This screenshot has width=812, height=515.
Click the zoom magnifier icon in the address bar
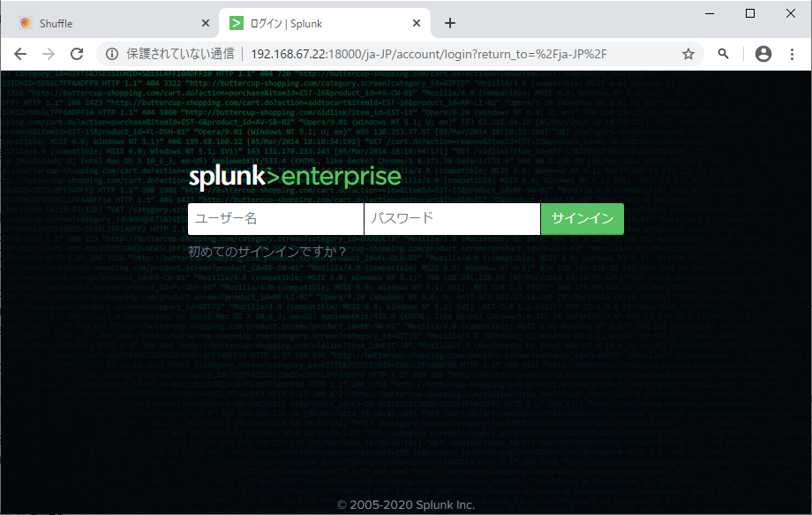(723, 53)
